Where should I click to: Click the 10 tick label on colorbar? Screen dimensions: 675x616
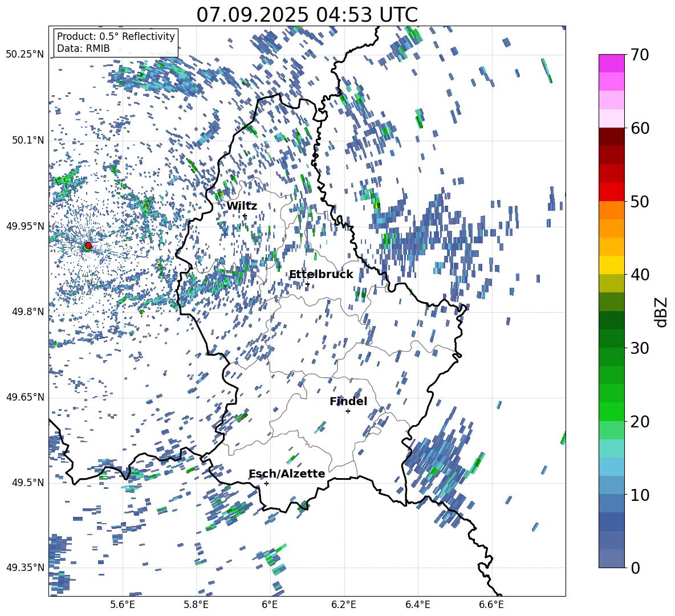tap(640, 495)
